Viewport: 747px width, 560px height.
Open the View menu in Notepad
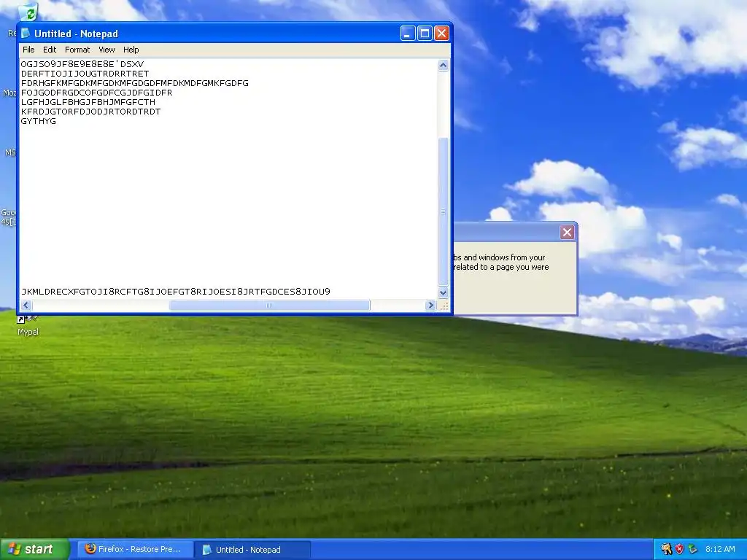click(107, 50)
